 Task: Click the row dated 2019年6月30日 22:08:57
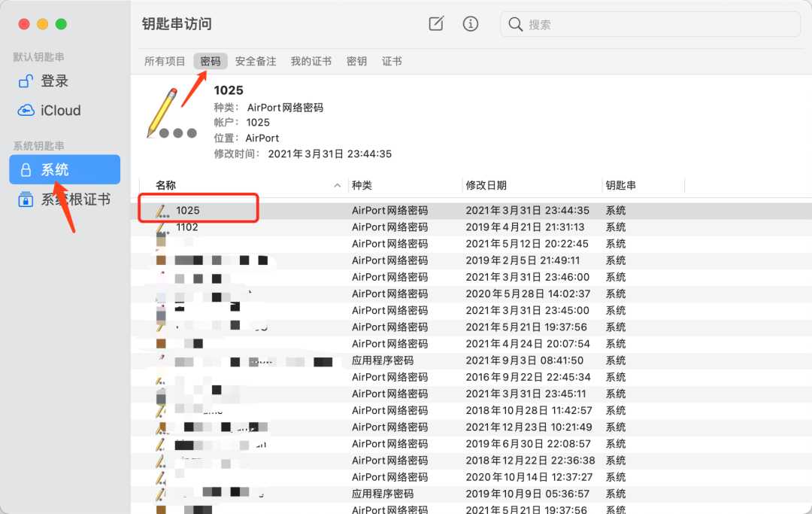[471, 443]
